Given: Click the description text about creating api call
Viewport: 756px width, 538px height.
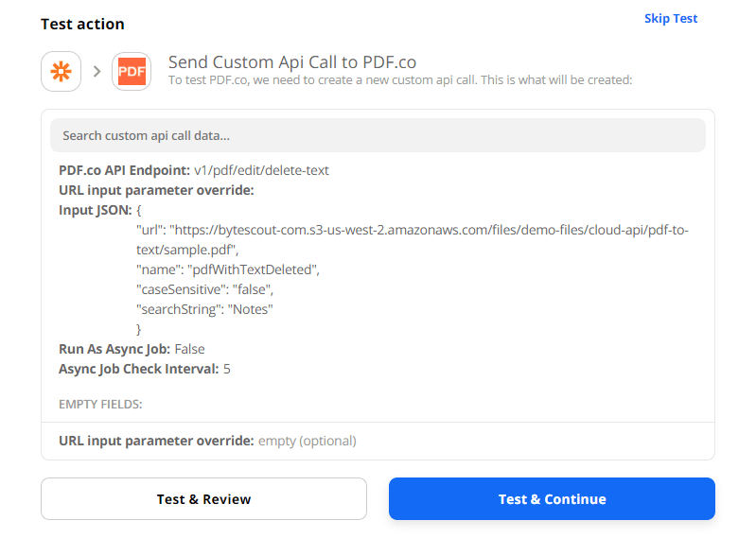Looking at the screenshot, I should pos(399,80).
